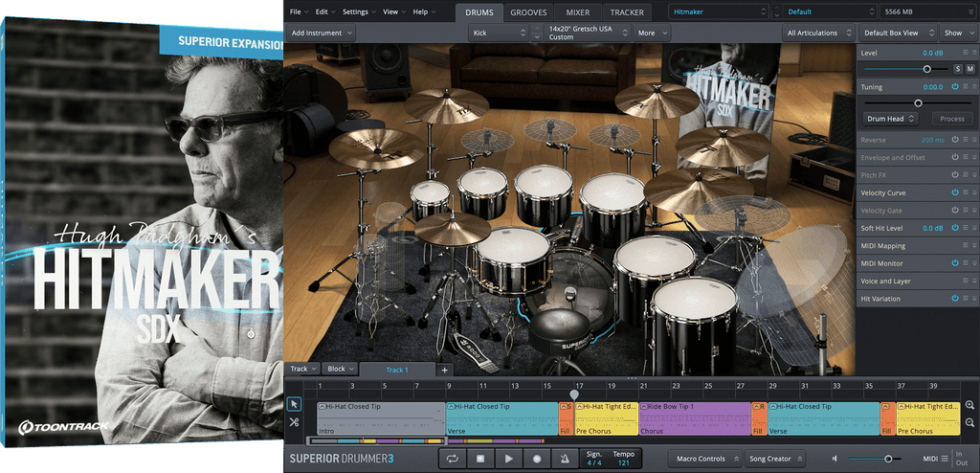Open the Hit Variation menu icon

pyautogui.click(x=966, y=299)
